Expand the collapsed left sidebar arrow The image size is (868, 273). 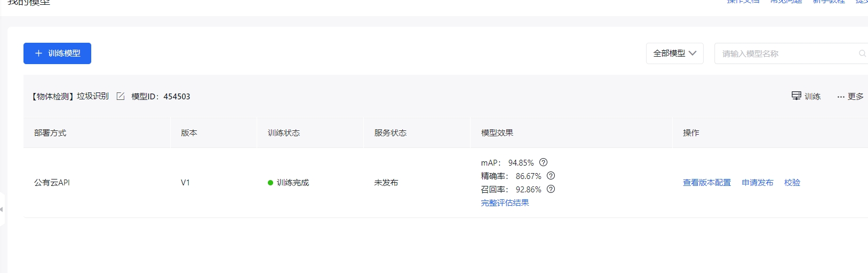coord(2,209)
